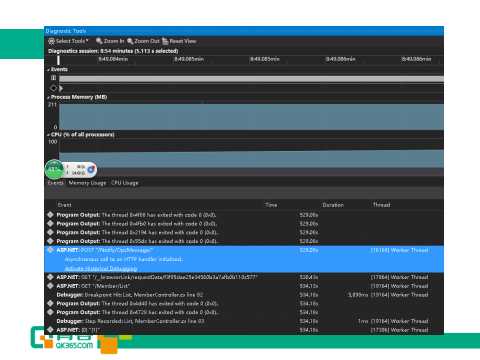The width and height of the screenshot is (480, 360).
Task: Collapse the CPU (% of all processors) graph
Action: point(49,135)
